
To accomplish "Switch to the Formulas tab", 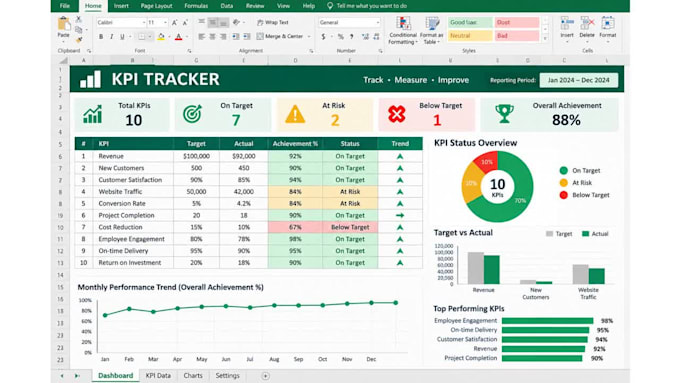I will click(196, 6).
